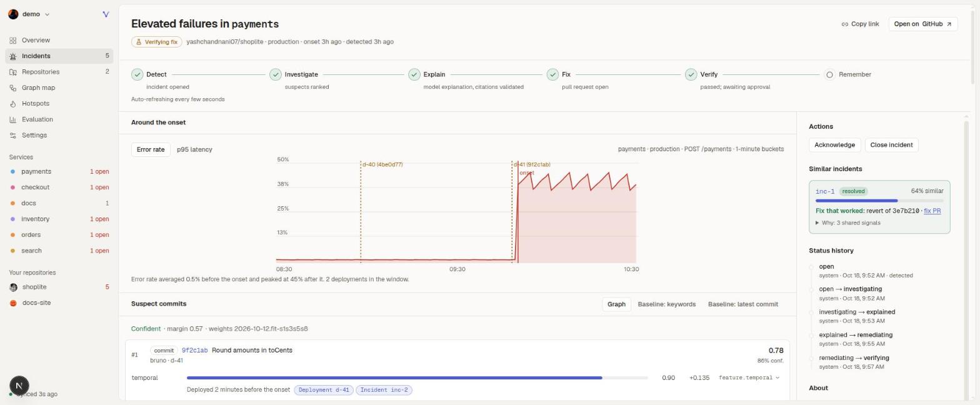Click the Fix step checkmark
Viewport: 980px width, 405px height.
(x=552, y=74)
